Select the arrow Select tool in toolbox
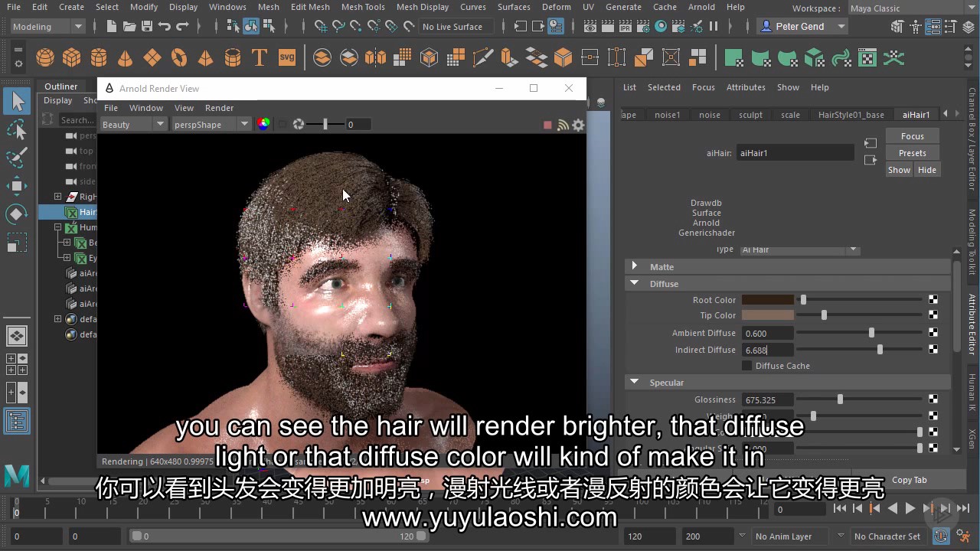Screen dimensions: 980x551 pos(17,101)
